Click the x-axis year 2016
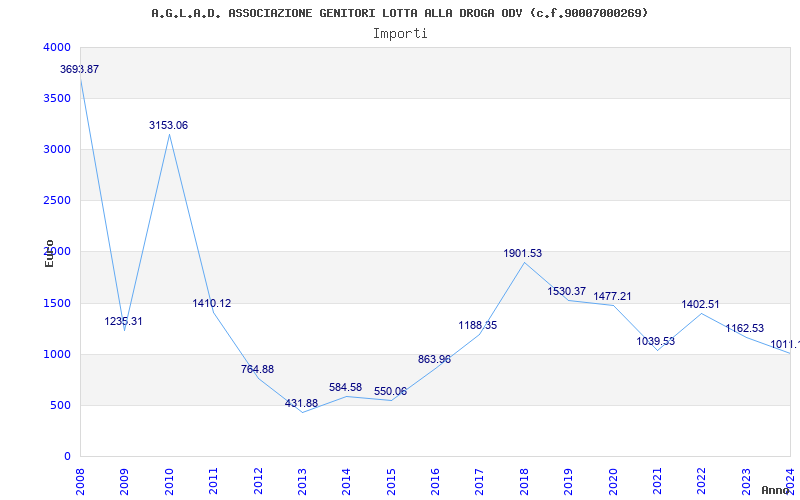The image size is (800, 500). pos(435,481)
